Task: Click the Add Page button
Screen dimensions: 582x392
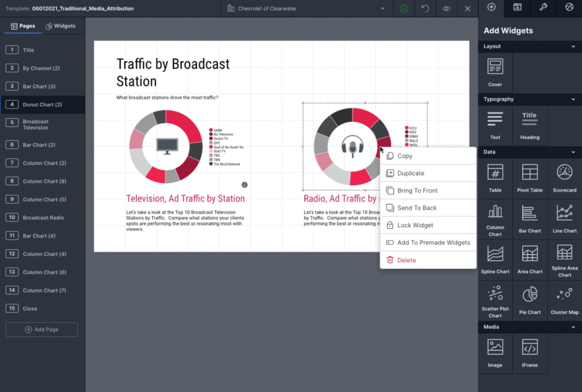Action: click(x=41, y=330)
